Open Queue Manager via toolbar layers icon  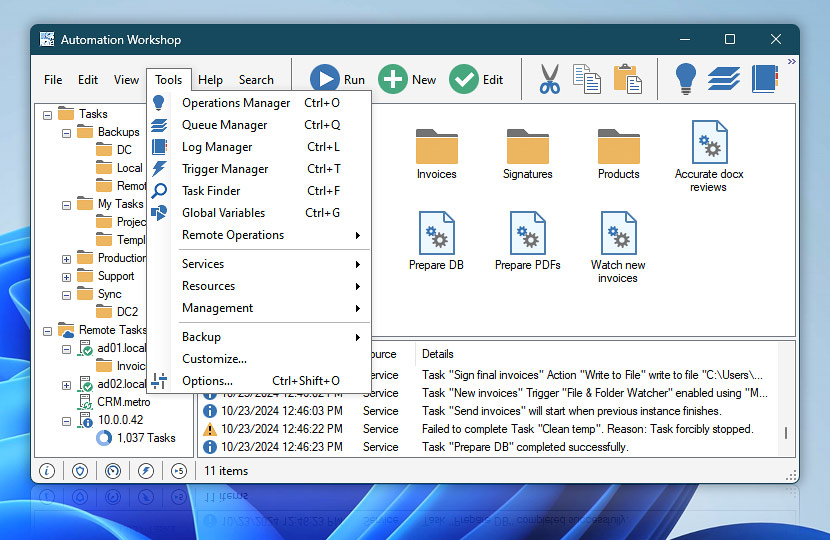[724, 79]
